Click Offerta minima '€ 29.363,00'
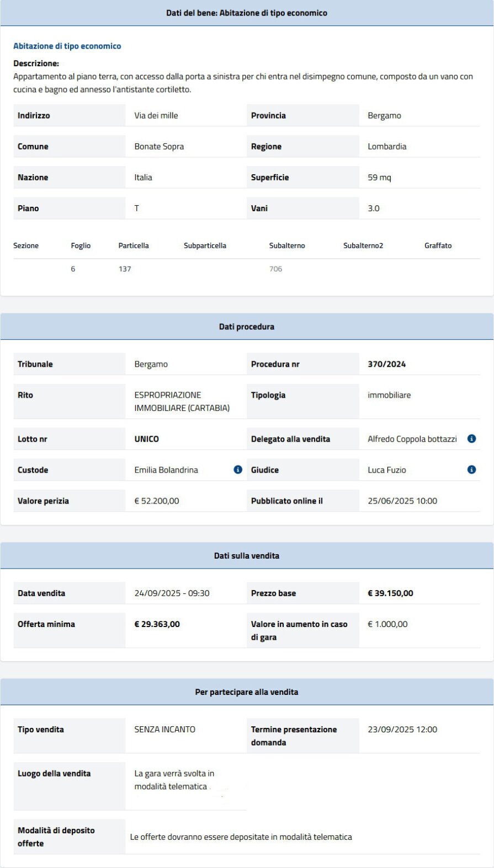The height and width of the screenshot is (868, 494). [x=157, y=624]
